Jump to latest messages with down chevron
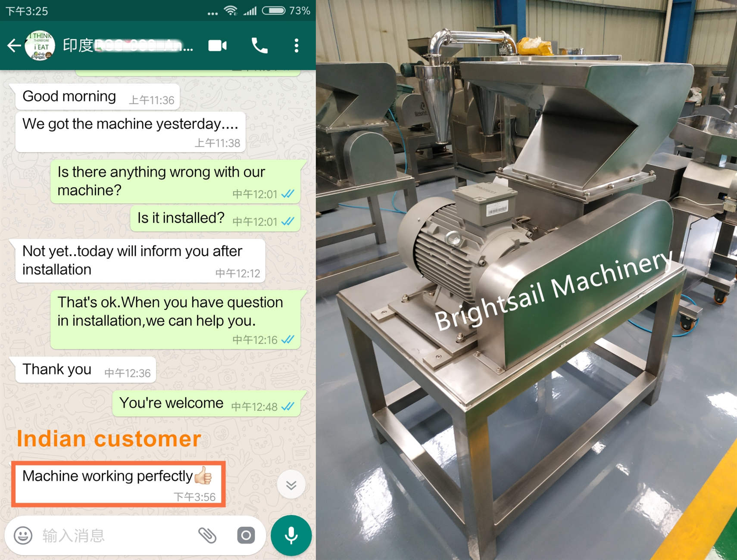 click(291, 485)
